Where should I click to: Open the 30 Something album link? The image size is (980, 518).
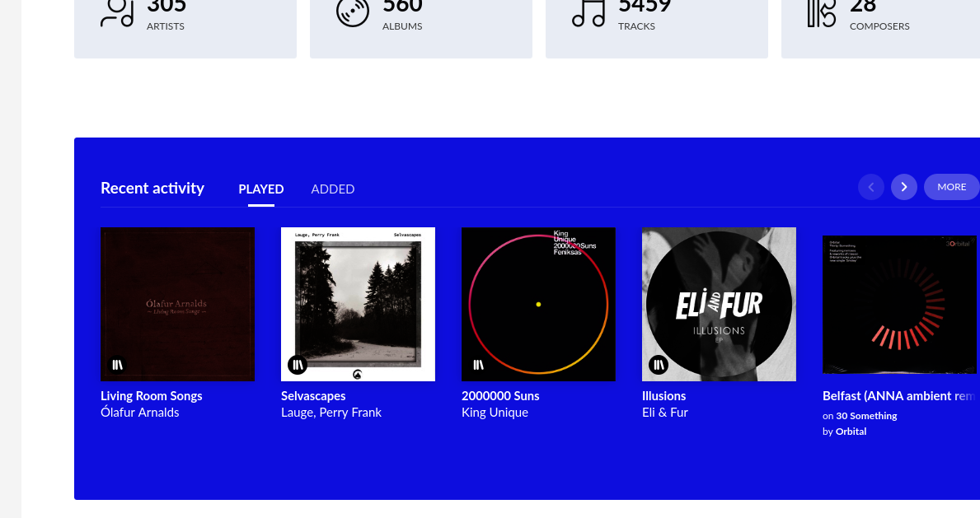(866, 416)
